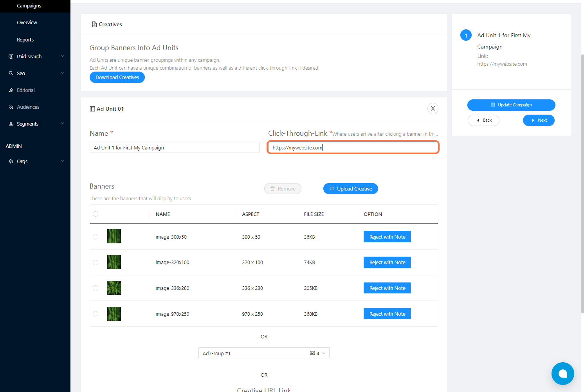This screenshot has width=584, height=392.
Task: Select the image-300x50 banner radio button
Action: point(96,237)
